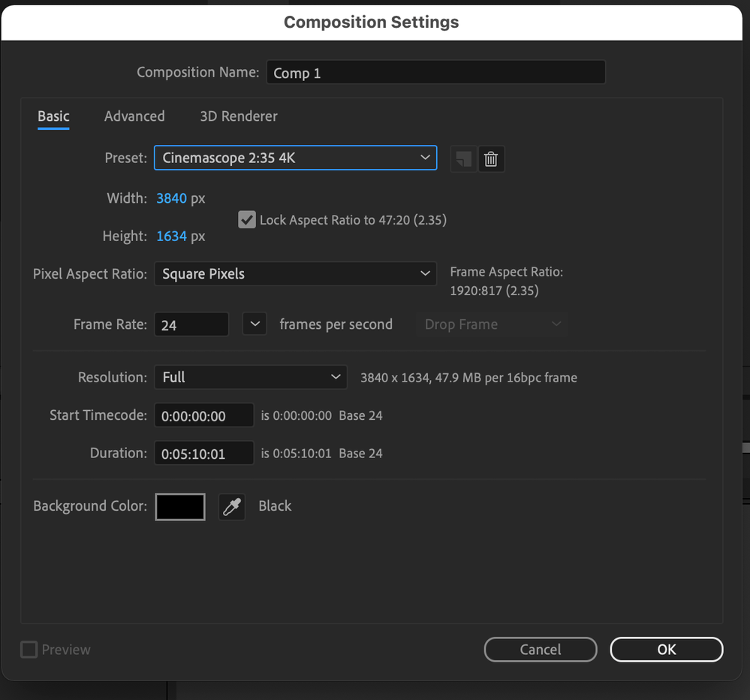Open the Resolution dropdown set to Full
This screenshot has height=700, width=750.
point(251,377)
